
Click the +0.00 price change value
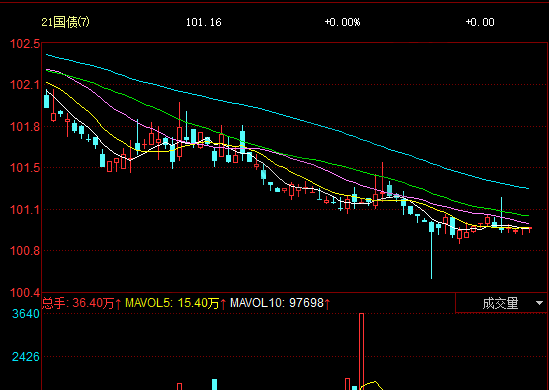[480, 22]
